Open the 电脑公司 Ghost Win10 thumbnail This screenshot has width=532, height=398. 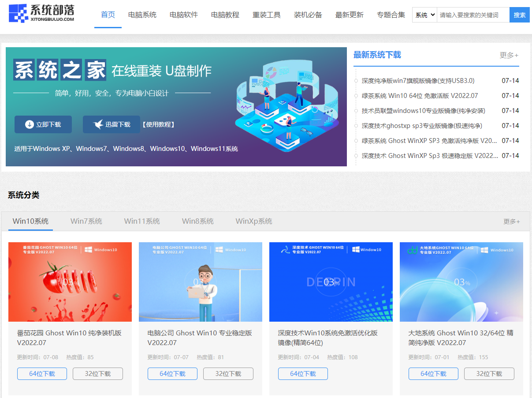coord(201,282)
